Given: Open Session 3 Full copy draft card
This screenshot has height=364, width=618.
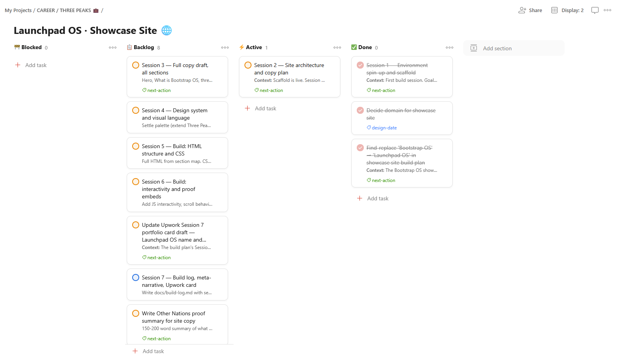Looking at the screenshot, I should click(177, 77).
